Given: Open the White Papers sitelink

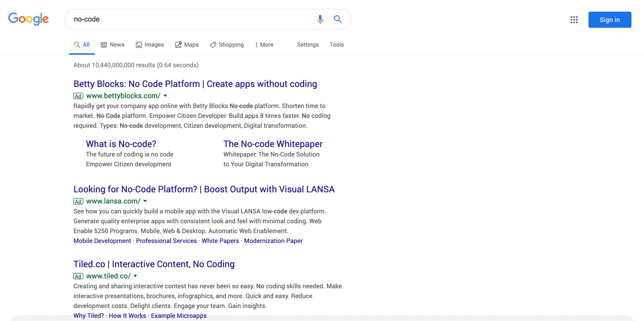Looking at the screenshot, I should (220, 241).
